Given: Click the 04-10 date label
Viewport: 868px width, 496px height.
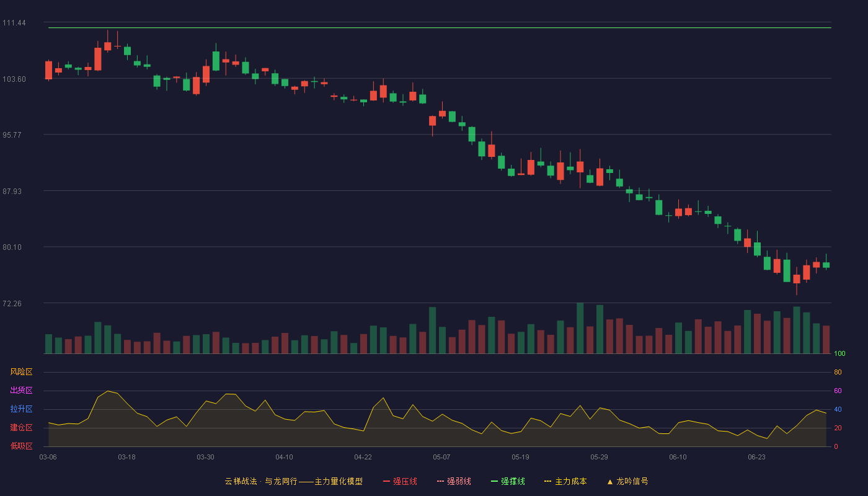Looking at the screenshot, I should pos(284,457).
